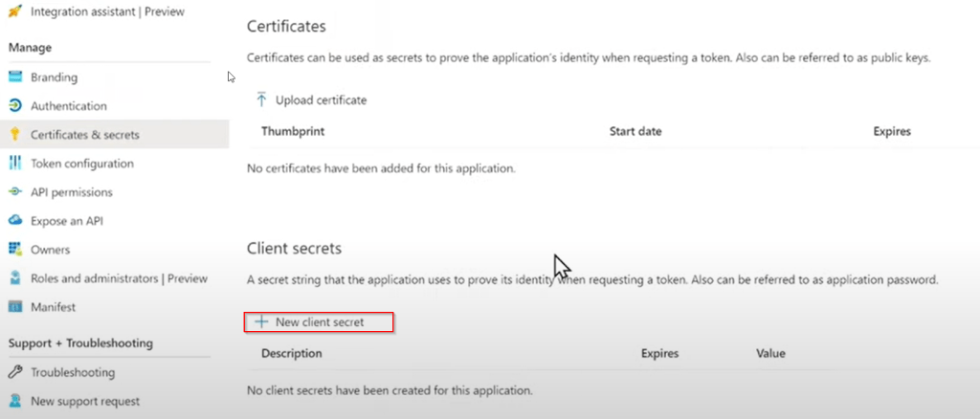980x419 pixels.
Task: Click the Integration assistant rocket icon
Action: click(x=15, y=11)
